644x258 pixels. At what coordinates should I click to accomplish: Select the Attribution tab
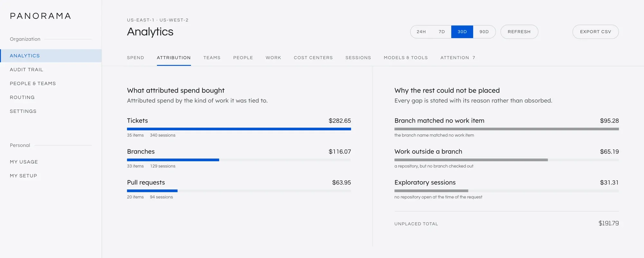174,58
